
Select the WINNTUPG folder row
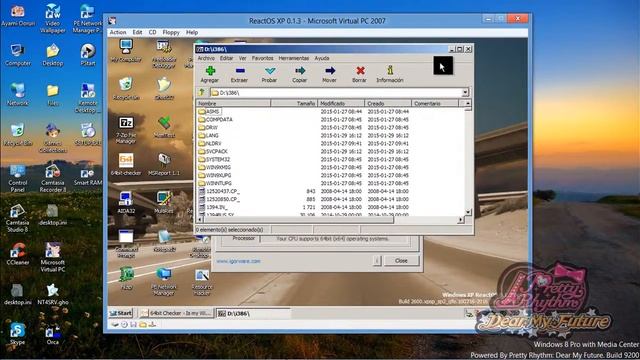click(x=331, y=183)
